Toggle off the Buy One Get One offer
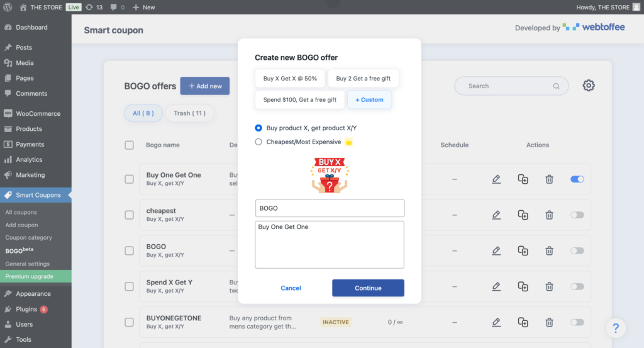The width and height of the screenshot is (644, 348). [577, 179]
